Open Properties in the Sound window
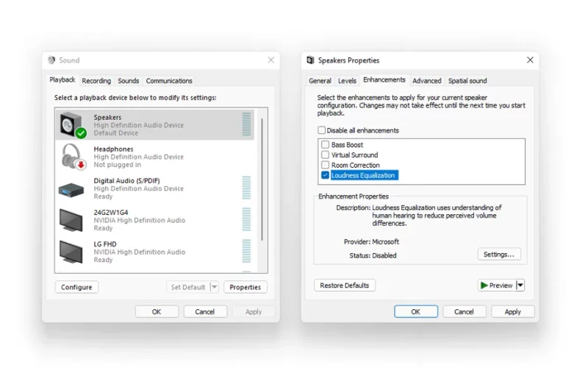588x368 pixels. (x=245, y=287)
